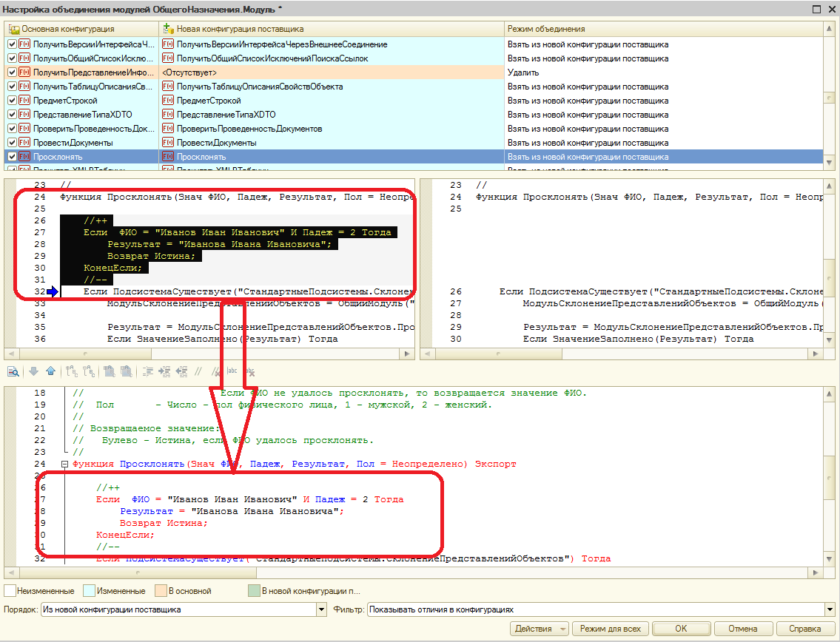This screenshot has width=840, height=642.
Task: Click the Новая конфигурация поставщика column header
Action: [x=332, y=29]
